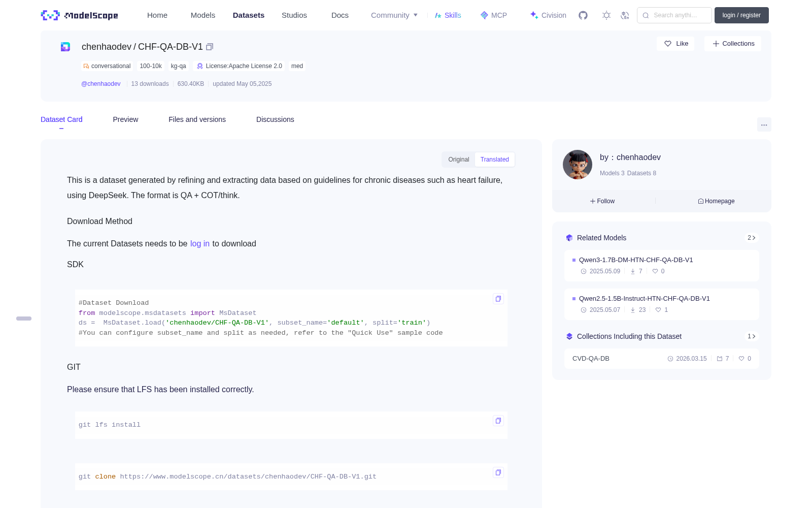
Task: Expand Collections list with chevron
Action: point(752,336)
